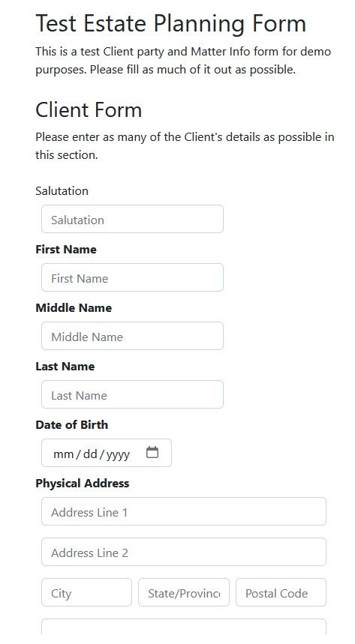Click the Client Form section heading
Viewport: 355px width, 644px height.
(89, 109)
